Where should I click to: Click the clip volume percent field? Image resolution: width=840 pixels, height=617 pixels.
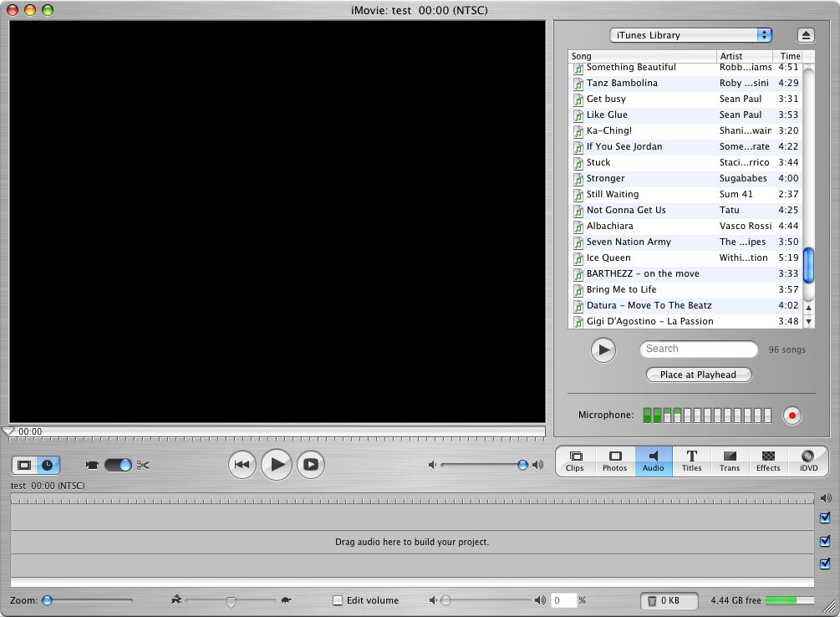pyautogui.click(x=563, y=600)
